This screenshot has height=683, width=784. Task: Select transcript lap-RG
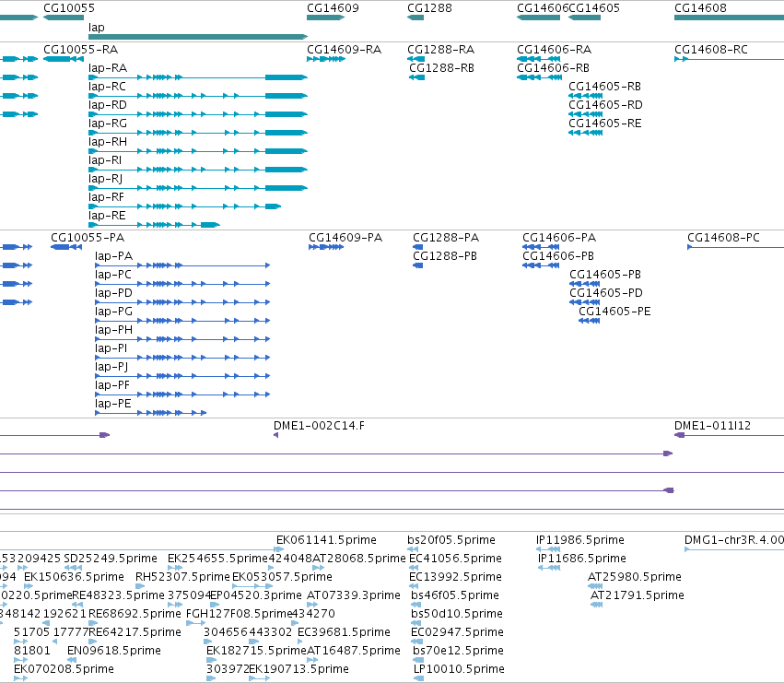(198, 133)
